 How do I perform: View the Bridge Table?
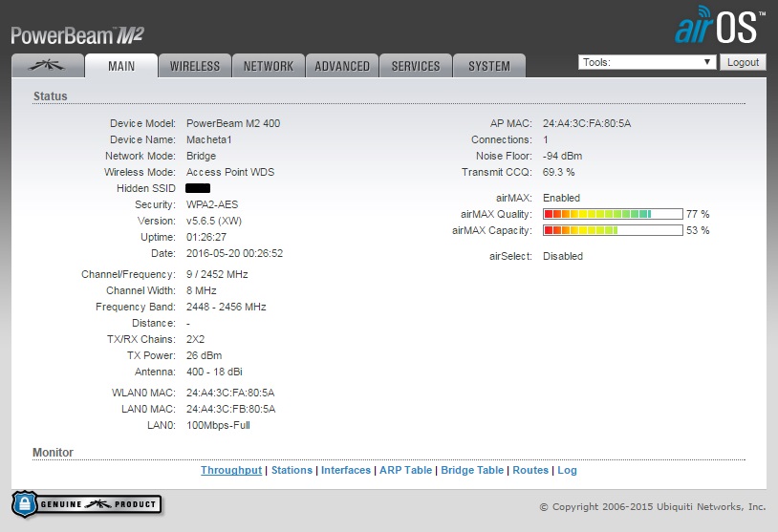472,470
